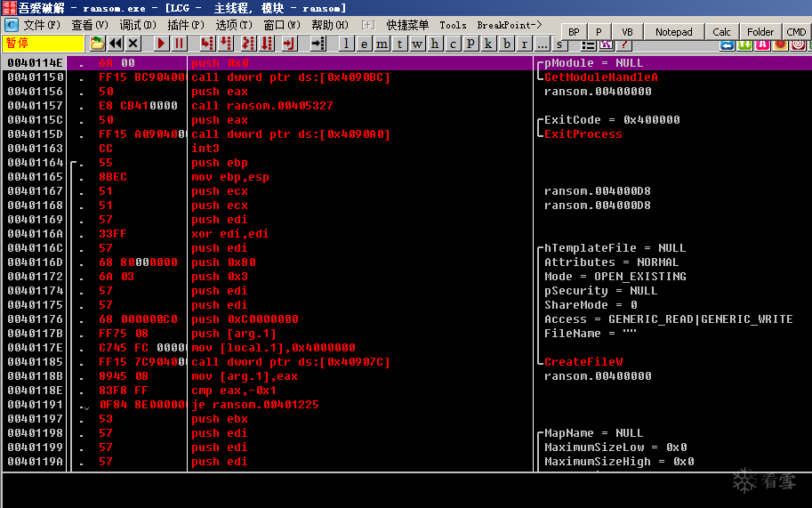Click the Trace Over toolbar icon

(x=267, y=44)
